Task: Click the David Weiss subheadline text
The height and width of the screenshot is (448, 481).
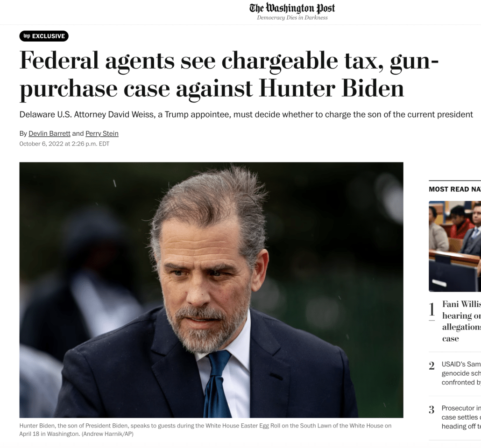Action: tap(246, 115)
